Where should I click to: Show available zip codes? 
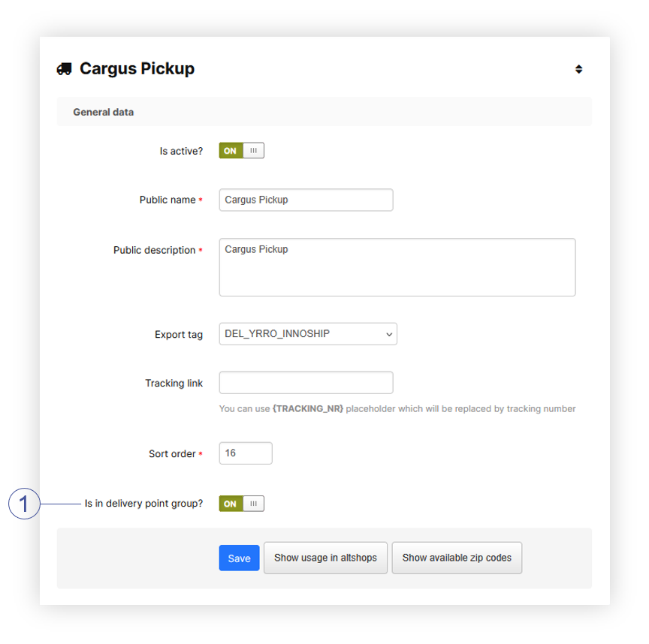[x=457, y=558]
